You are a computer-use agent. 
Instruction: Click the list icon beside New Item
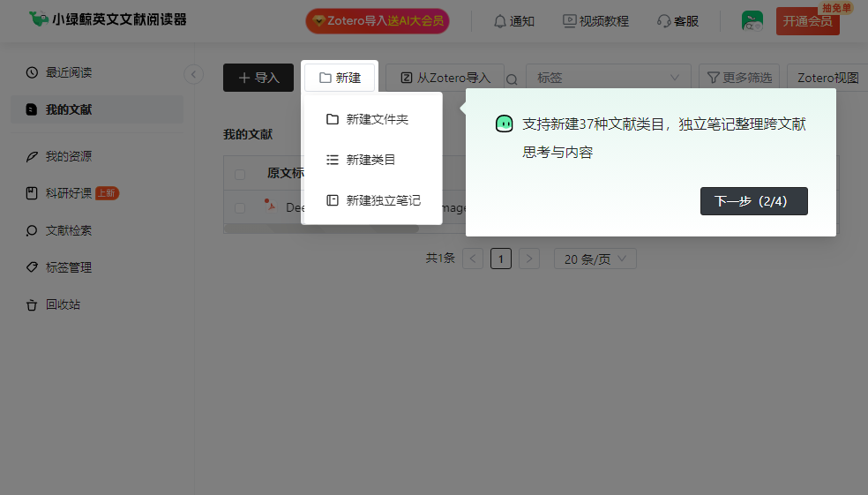pos(333,160)
